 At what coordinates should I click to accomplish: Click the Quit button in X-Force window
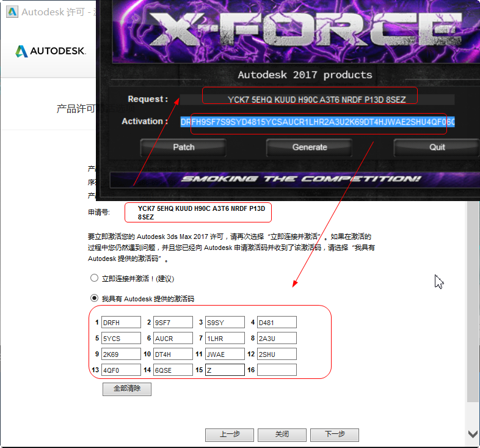coord(437,147)
